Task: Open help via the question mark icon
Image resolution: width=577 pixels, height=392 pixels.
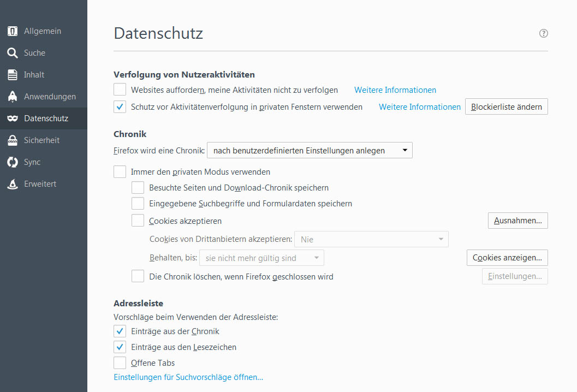Action: [x=543, y=33]
